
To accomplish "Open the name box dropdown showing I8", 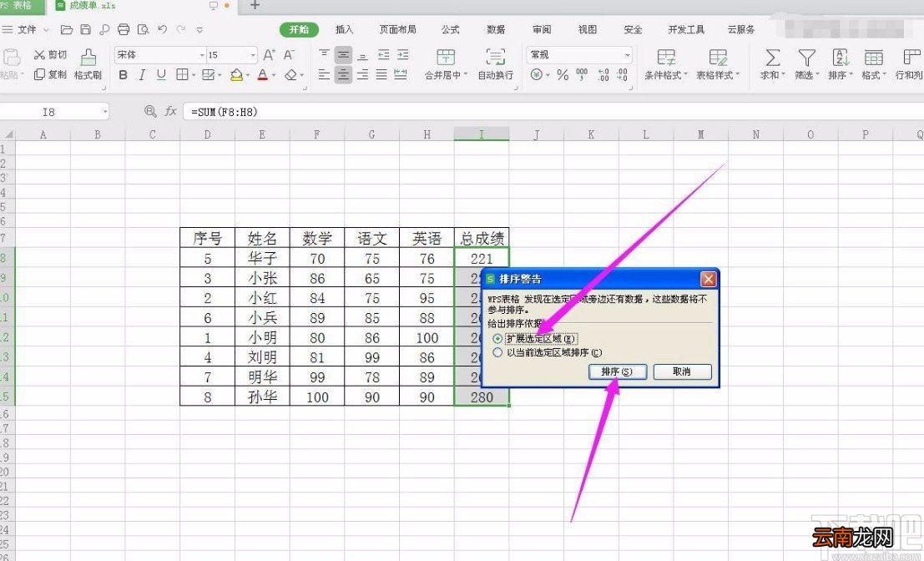I will click(105, 111).
